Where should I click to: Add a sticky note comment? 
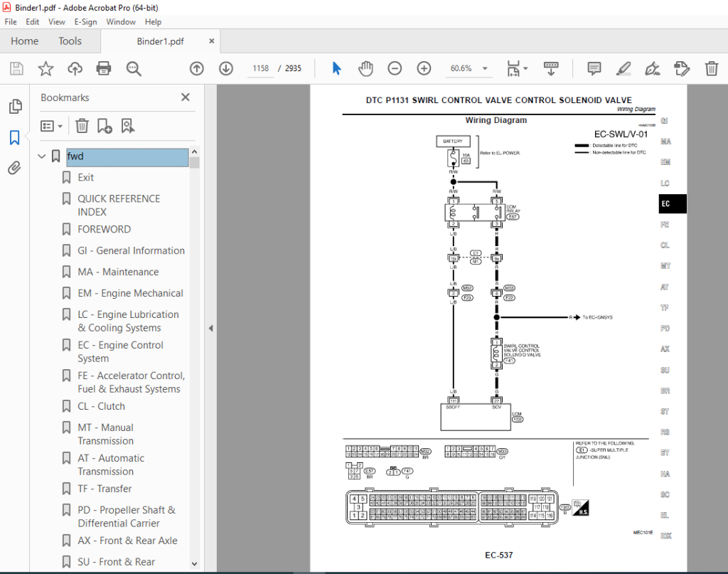coord(594,69)
